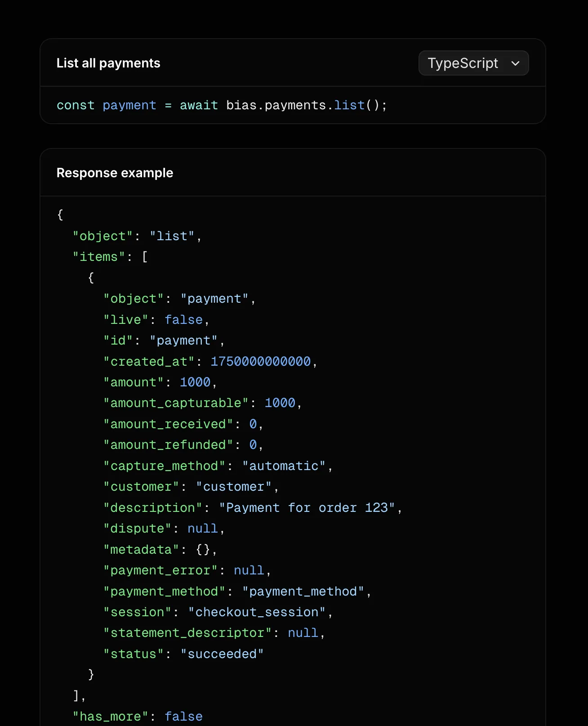Click the '"status": "succeeded"' line
Screen dimensions: 588x726
click(x=183, y=654)
